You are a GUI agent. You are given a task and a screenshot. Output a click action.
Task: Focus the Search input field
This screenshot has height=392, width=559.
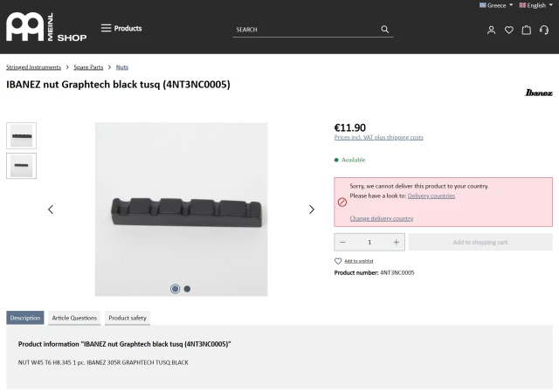[x=306, y=30]
